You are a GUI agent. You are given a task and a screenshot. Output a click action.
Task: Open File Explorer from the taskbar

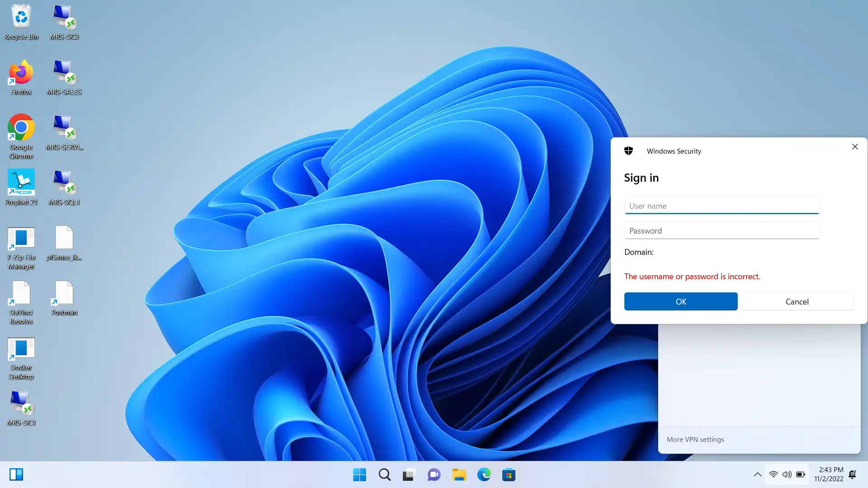[459, 474]
